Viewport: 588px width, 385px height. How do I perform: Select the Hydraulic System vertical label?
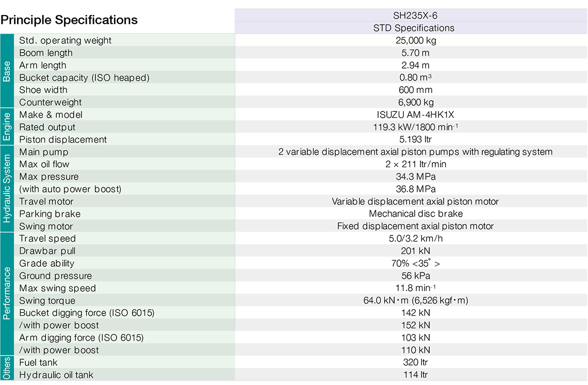[x=7, y=189]
